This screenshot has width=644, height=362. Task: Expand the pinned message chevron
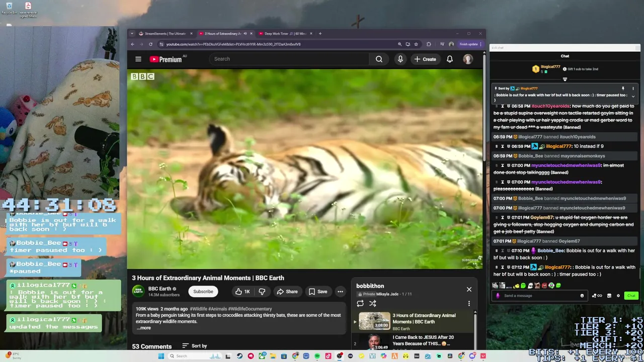coord(633,96)
